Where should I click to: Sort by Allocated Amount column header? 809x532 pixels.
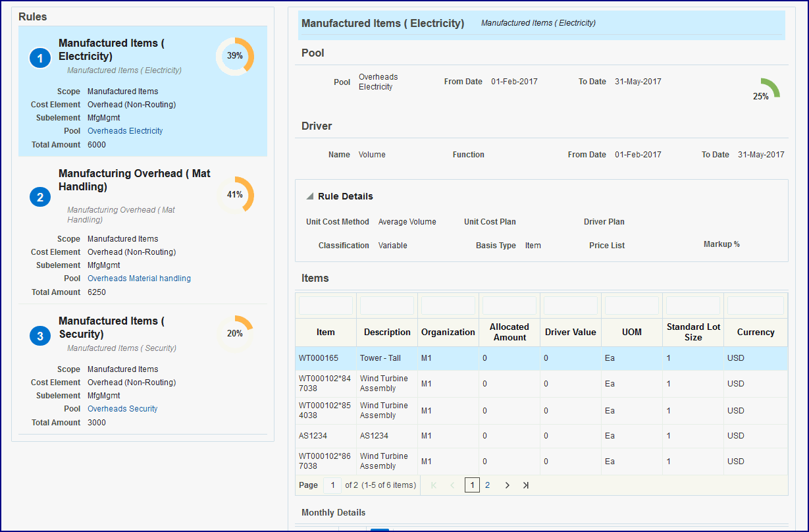pyautogui.click(x=509, y=332)
